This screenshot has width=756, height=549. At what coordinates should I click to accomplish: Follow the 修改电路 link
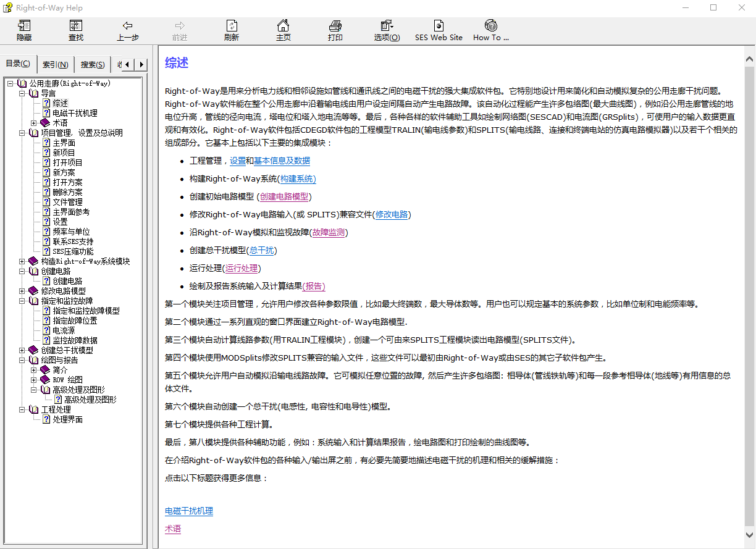(x=392, y=214)
